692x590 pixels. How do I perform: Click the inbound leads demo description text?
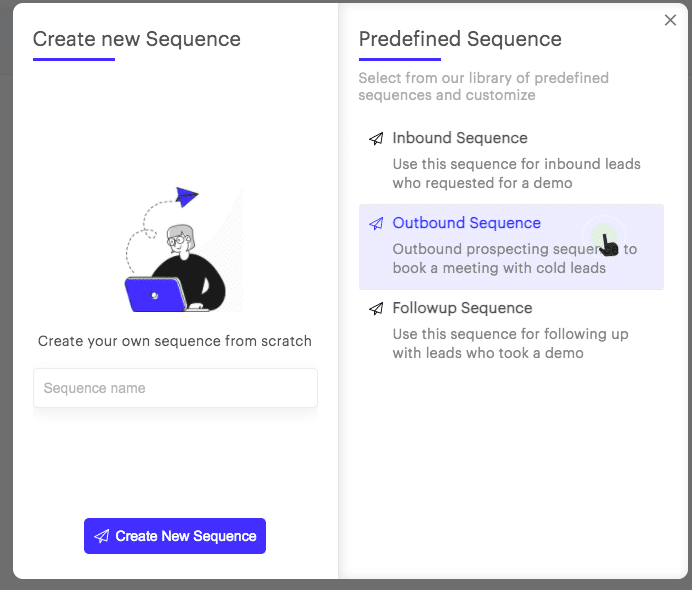516,173
